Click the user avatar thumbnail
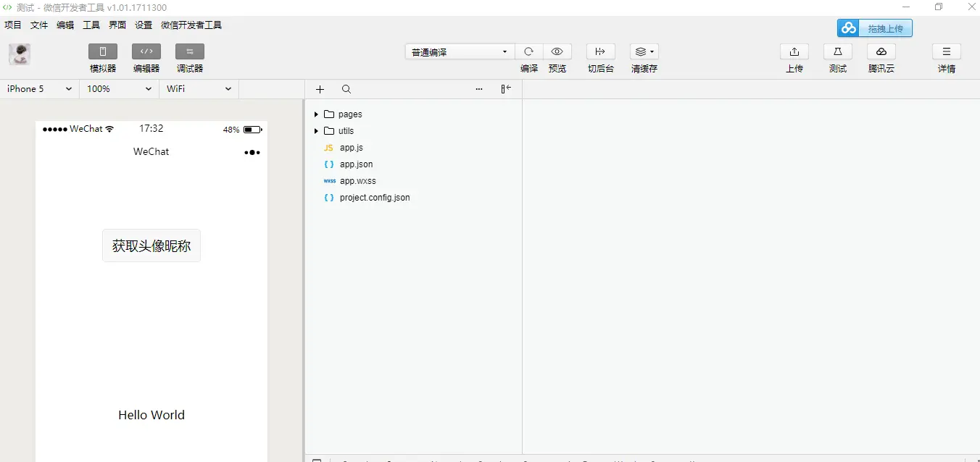Viewport: 980px width, 462px height. tap(20, 55)
